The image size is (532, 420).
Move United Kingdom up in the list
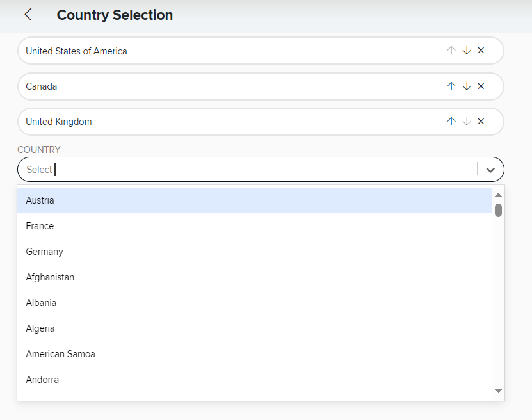(x=451, y=122)
